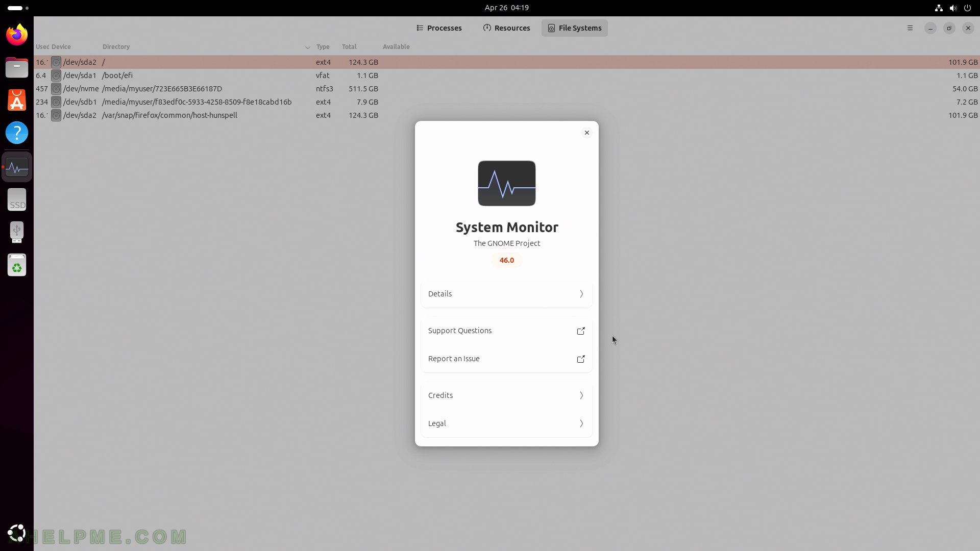Open Help icon in the dock
The image size is (980, 551).
click(17, 133)
